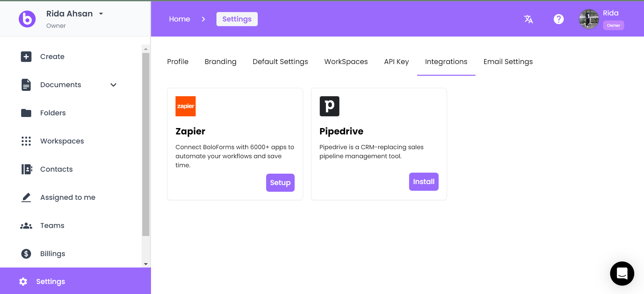This screenshot has height=294, width=644.
Task: Open the account dropdown next to Rida Ahsan
Action: [x=101, y=14]
